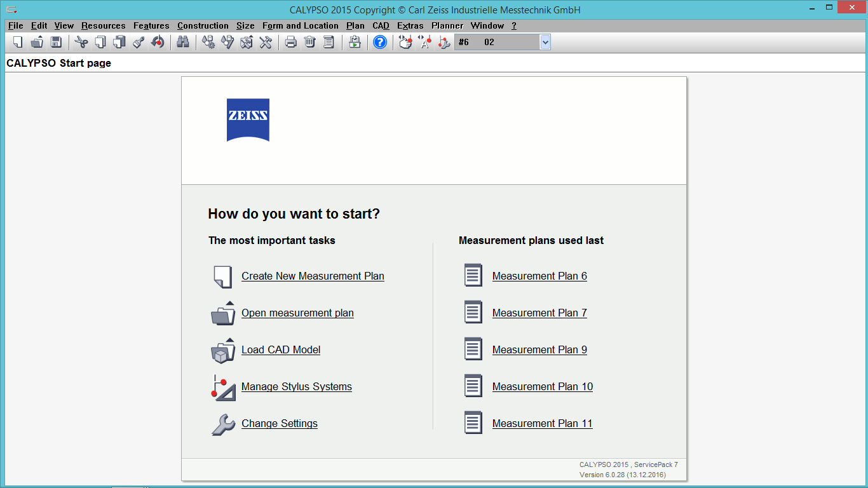Click the cube folder icon beside Load CAD Model
Viewport: 868px width, 488px height.
coord(223,350)
